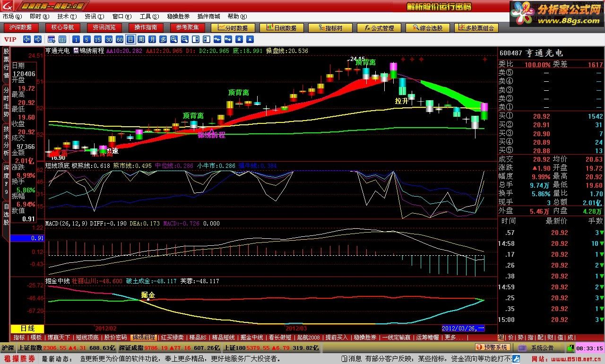
Task: Click 操作指南 red button
Action: (x=146, y=28)
